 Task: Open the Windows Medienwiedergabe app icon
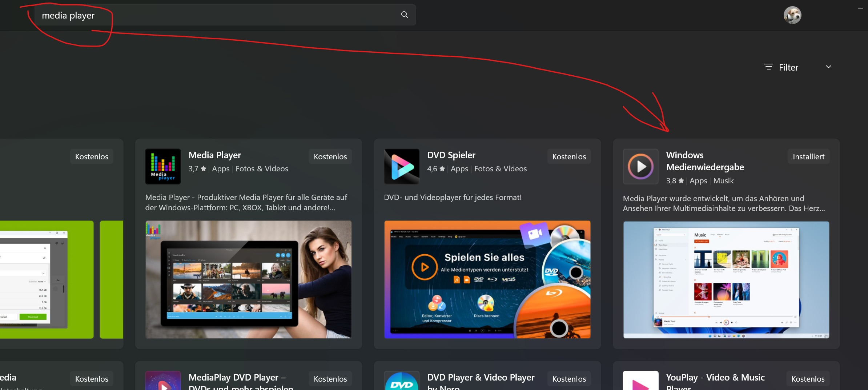[640, 166]
